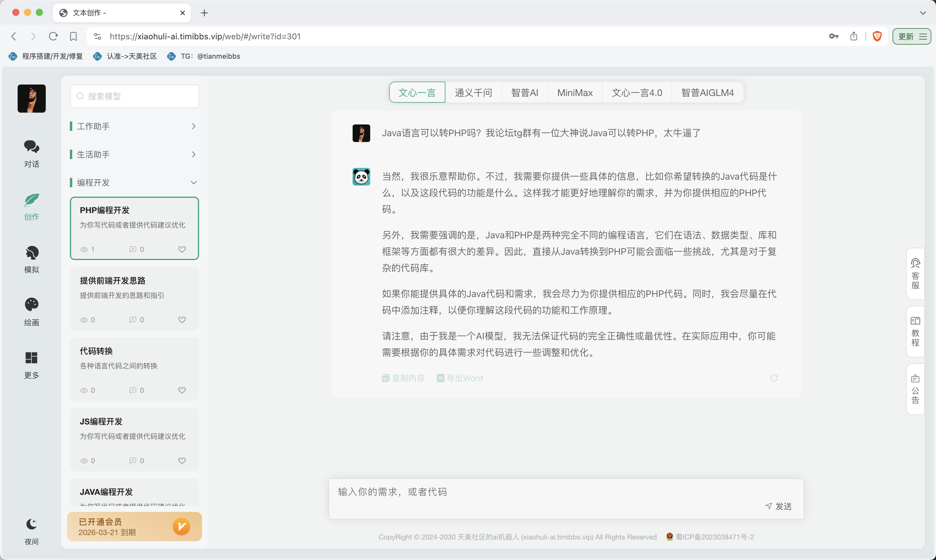Click 复制内容 to copy the reply
The image size is (936, 560).
click(403, 378)
